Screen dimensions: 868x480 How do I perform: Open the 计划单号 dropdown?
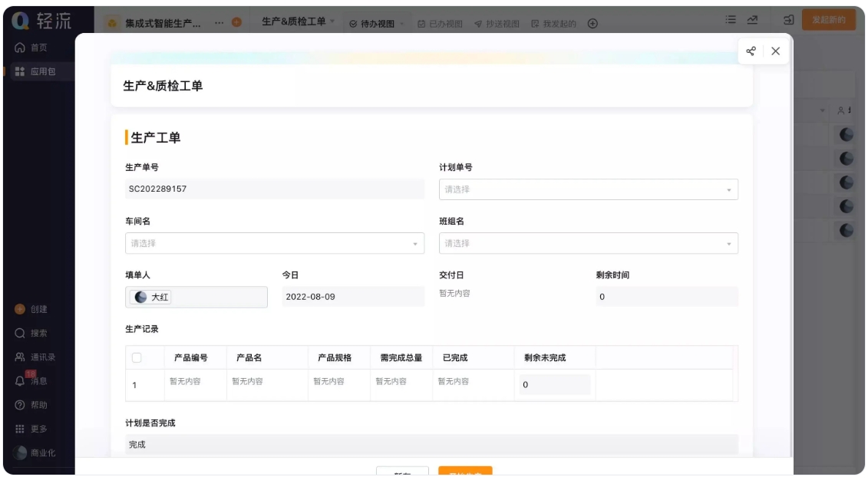click(589, 188)
